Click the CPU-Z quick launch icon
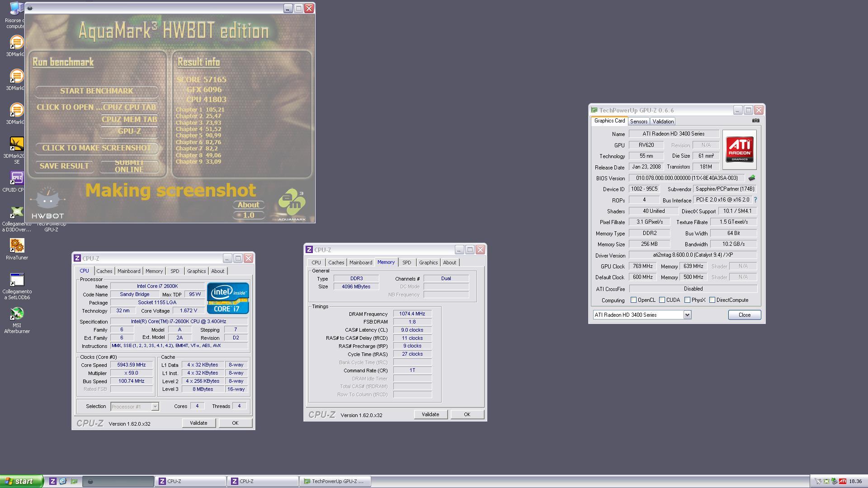The image size is (868, 488). pos(52,481)
